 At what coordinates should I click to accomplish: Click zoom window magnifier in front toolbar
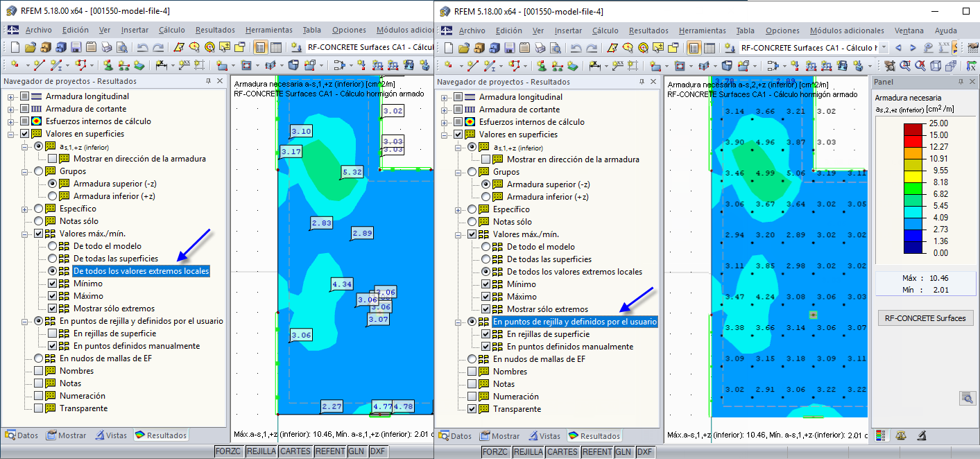click(x=905, y=66)
